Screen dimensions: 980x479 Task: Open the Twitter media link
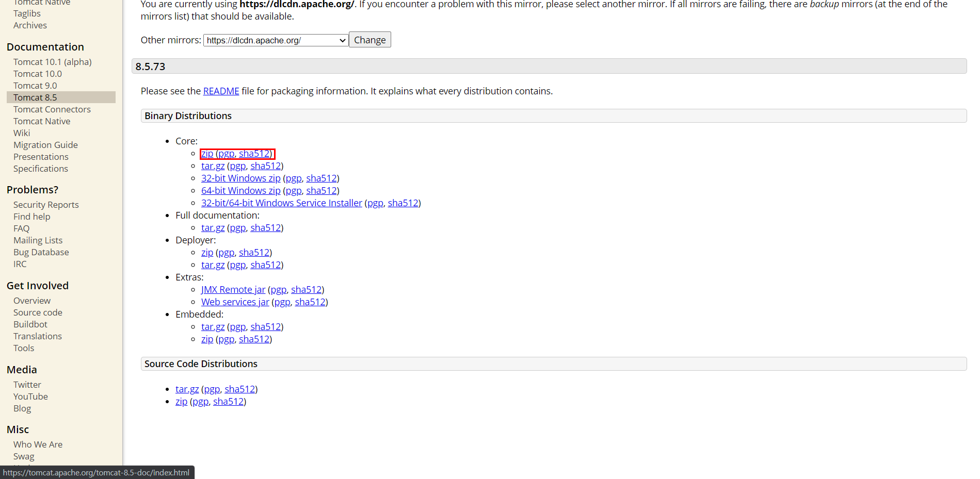tap(27, 385)
